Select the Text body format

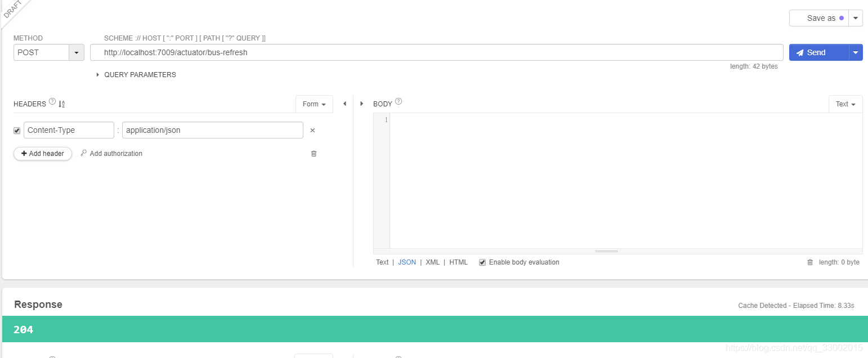[382, 262]
